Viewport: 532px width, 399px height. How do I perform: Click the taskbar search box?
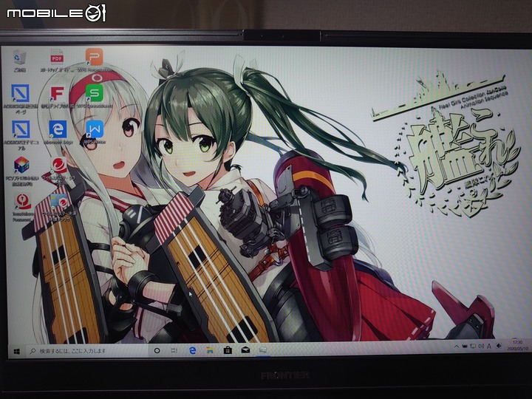[x=86, y=351]
